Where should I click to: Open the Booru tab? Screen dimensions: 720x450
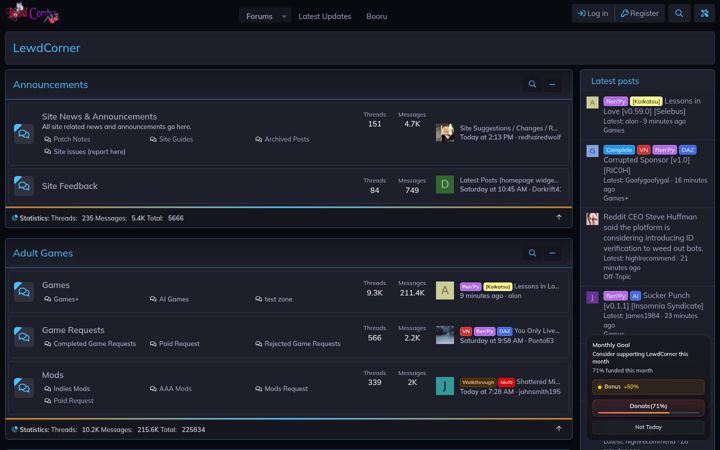click(377, 16)
